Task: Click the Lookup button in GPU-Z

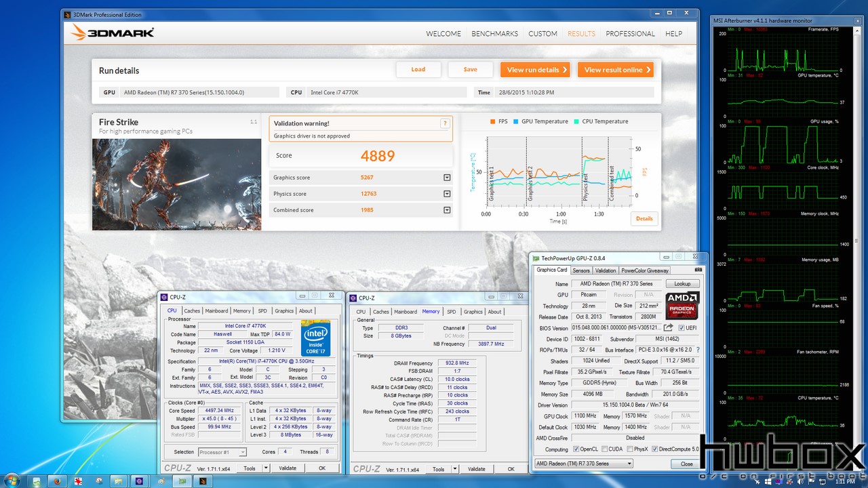Action: (682, 284)
